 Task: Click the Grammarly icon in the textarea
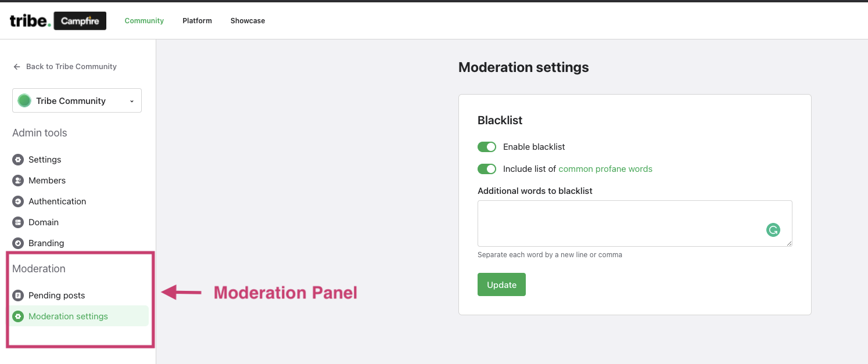(773, 230)
